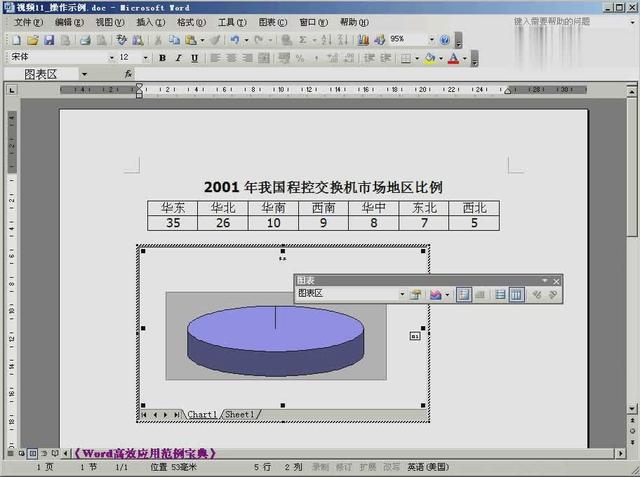Click the help question input box
The image size is (640, 477).
tap(569, 22)
